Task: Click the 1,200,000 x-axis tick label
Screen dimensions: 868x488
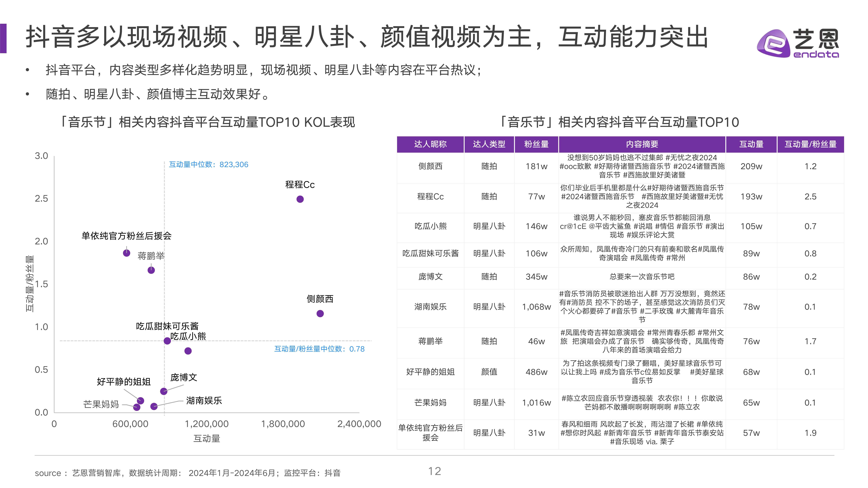Action: tap(207, 424)
